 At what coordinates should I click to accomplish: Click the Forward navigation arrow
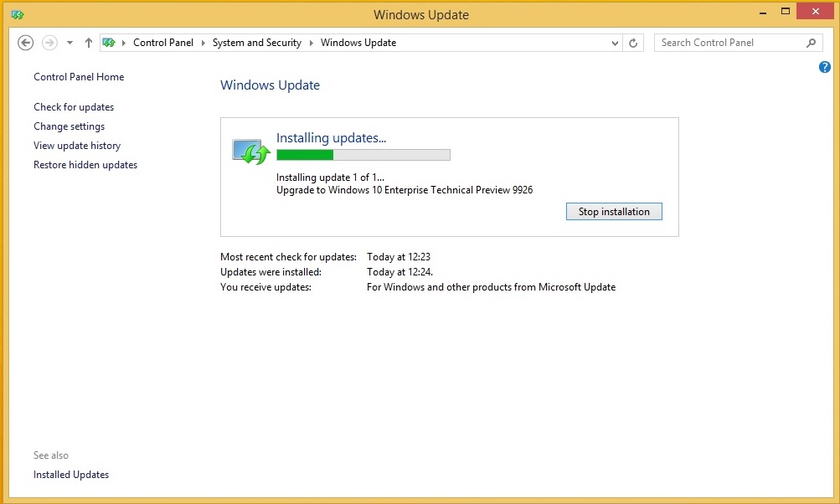tap(49, 43)
